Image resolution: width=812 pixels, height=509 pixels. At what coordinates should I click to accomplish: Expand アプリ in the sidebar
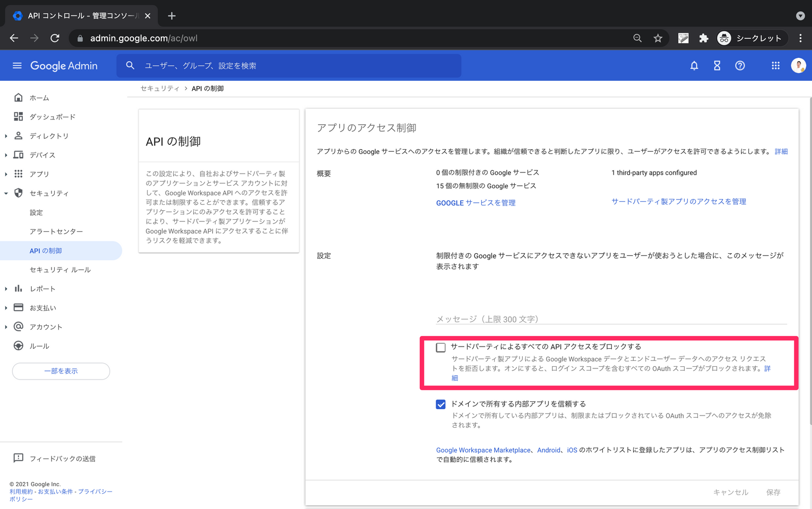point(6,174)
